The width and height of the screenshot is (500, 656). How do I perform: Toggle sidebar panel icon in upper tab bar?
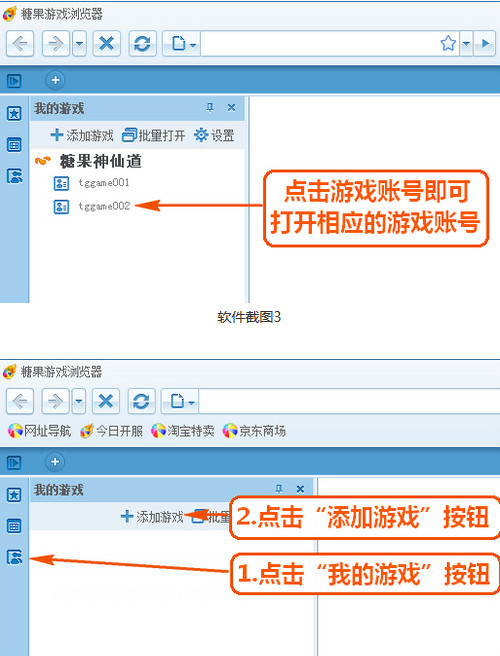[14, 80]
